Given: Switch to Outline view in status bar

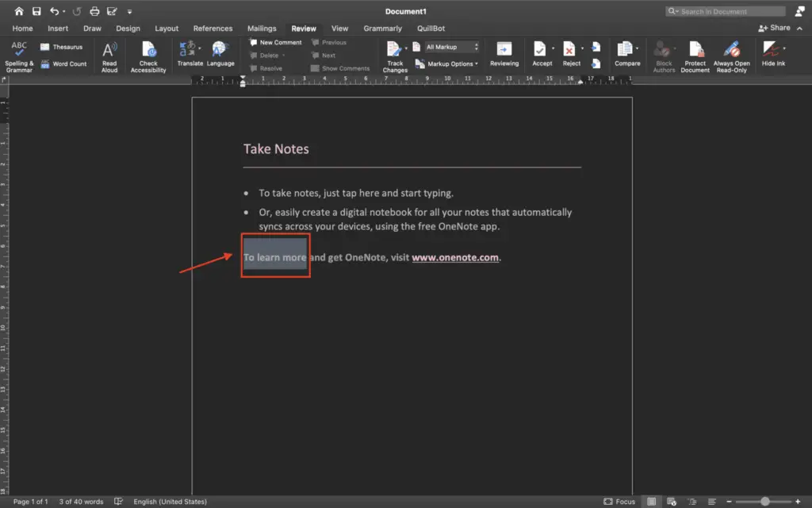Looking at the screenshot, I should click(x=691, y=502).
